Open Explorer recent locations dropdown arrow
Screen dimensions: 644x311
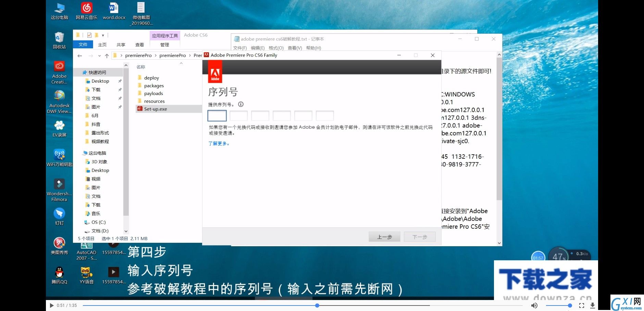click(x=99, y=56)
